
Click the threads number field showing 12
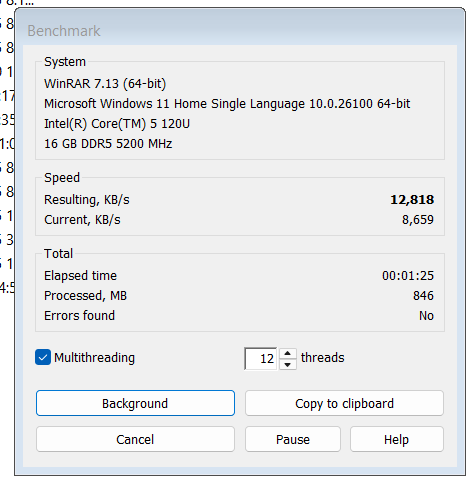tap(261, 359)
